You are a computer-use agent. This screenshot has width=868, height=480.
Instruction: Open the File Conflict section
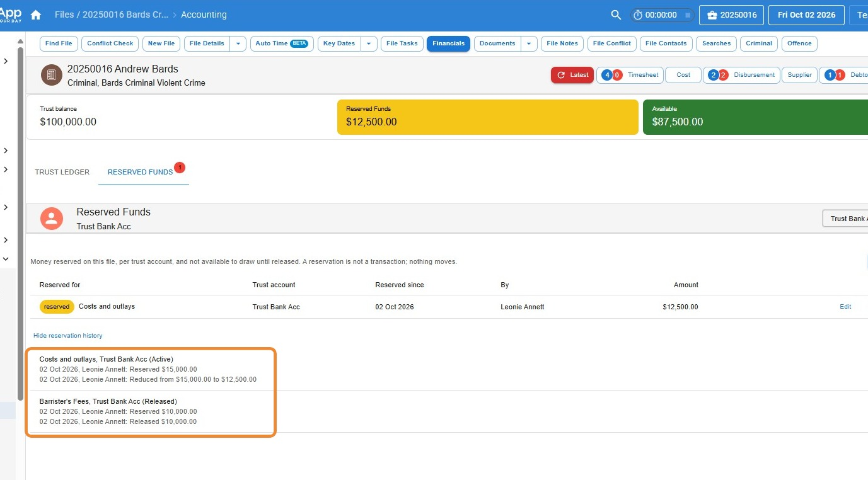click(612, 43)
